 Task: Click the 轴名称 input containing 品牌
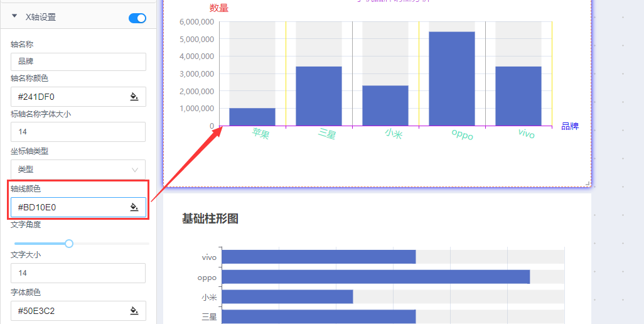click(x=78, y=62)
